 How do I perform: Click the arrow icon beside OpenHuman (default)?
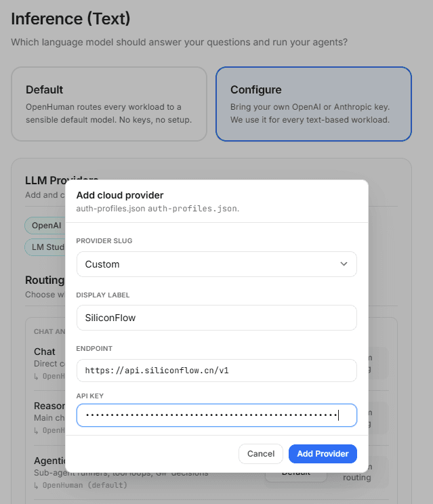tap(37, 485)
